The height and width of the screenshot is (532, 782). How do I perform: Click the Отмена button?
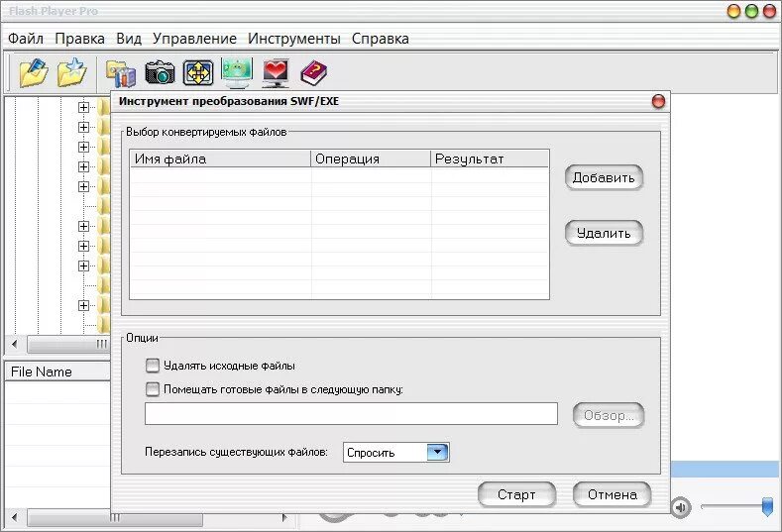pyautogui.click(x=612, y=494)
